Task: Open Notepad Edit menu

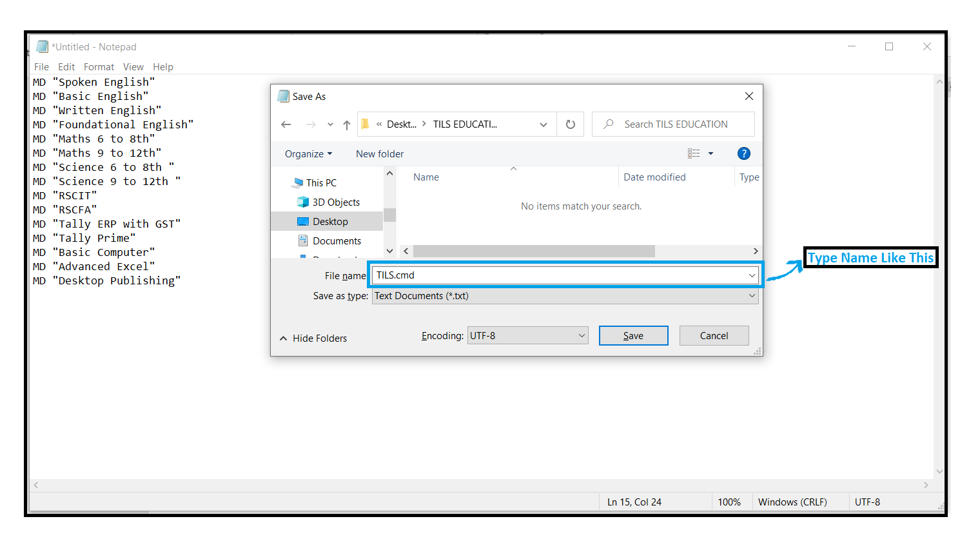Action: (66, 66)
